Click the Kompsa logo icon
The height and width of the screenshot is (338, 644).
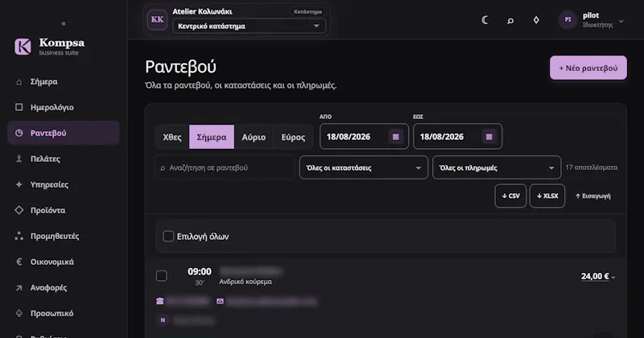(23, 47)
